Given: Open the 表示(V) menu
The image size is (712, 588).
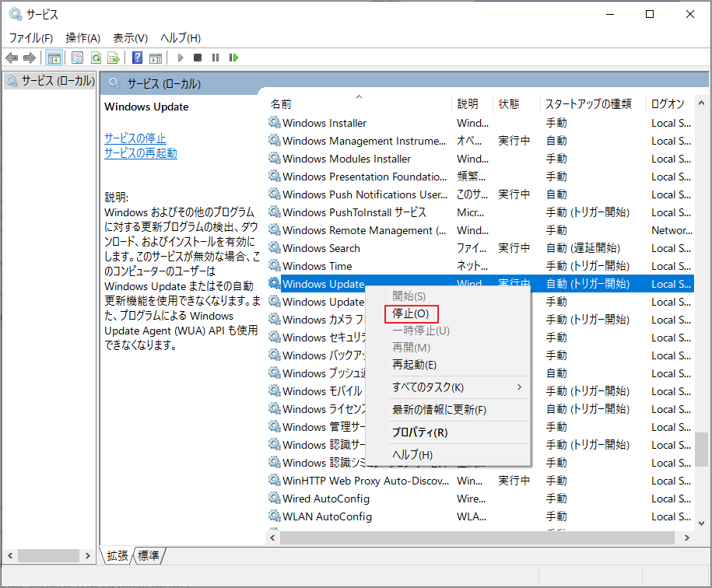Looking at the screenshot, I should coord(130,37).
